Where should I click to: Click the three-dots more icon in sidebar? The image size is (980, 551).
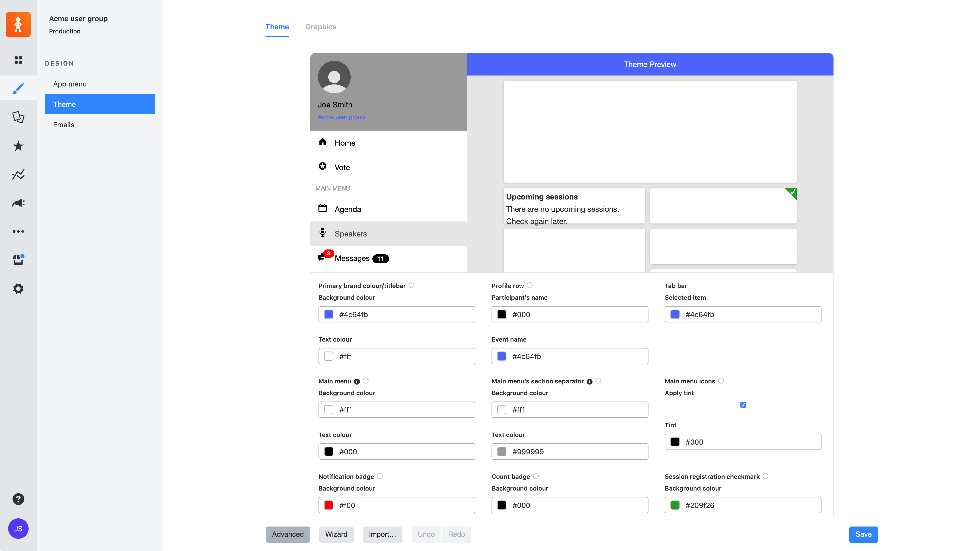tap(18, 232)
